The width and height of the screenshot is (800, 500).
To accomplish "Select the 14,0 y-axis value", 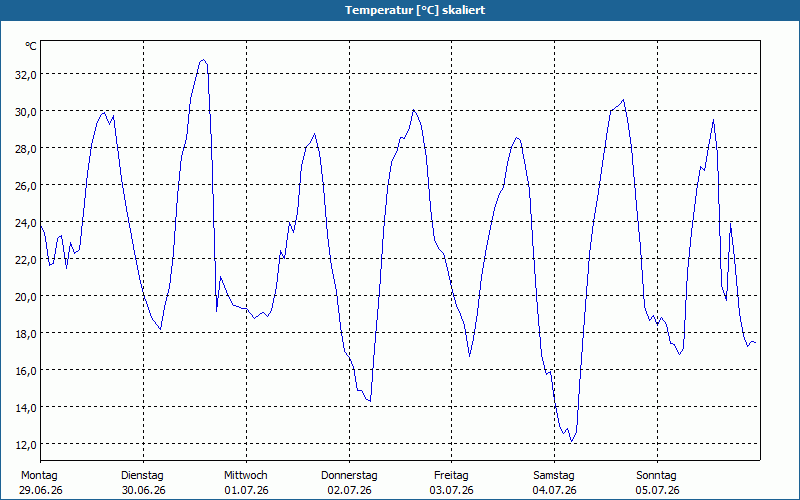I will pyautogui.click(x=26, y=408).
